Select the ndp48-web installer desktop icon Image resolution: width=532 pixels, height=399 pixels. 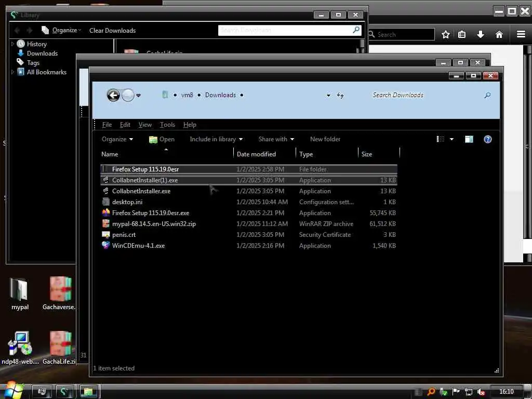click(x=20, y=348)
